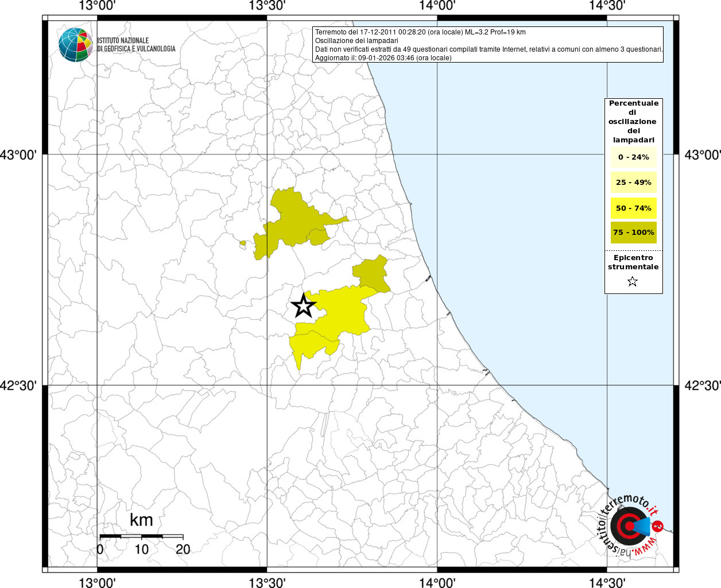Select the 25 - 49% legend swatch
This screenshot has width=721, height=588.
pos(633,183)
